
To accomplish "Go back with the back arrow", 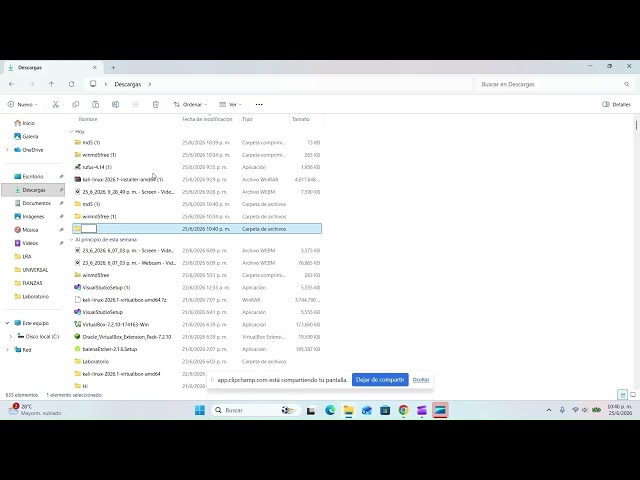I will pyautogui.click(x=11, y=84).
